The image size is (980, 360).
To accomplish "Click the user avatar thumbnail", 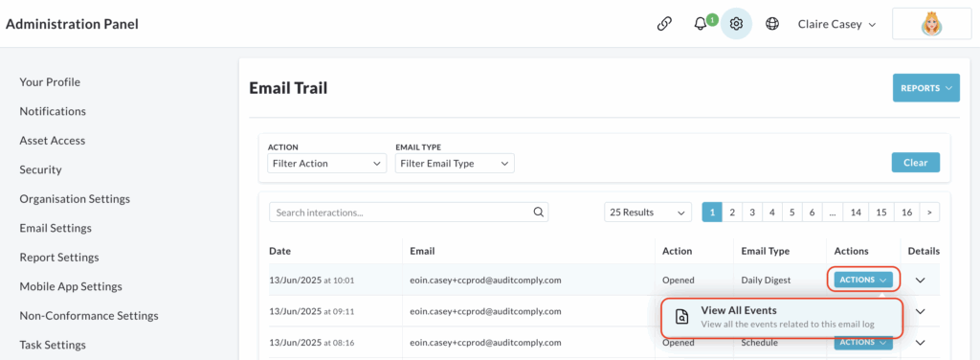I will 931,24.
